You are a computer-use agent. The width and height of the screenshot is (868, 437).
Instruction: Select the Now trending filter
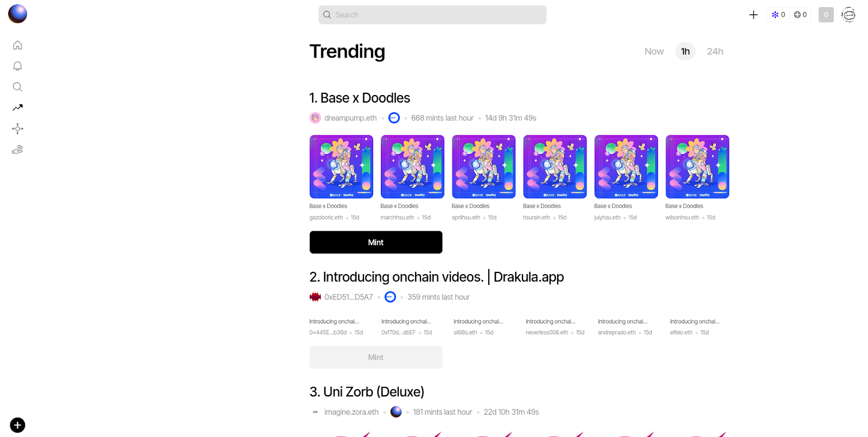pos(654,52)
